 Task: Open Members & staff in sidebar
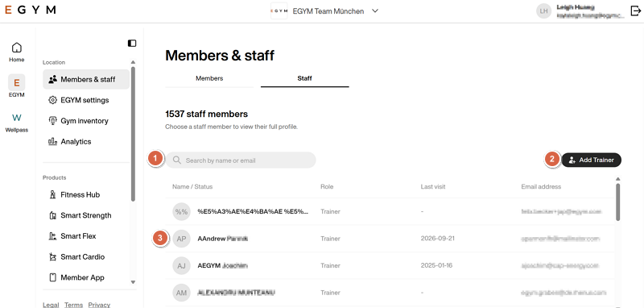[x=86, y=79]
